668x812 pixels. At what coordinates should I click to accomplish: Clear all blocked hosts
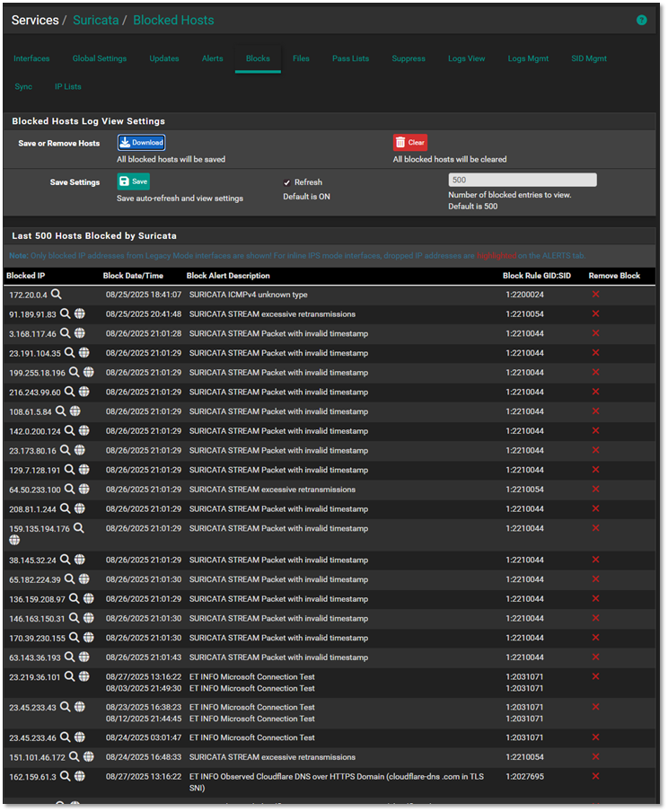(x=410, y=143)
